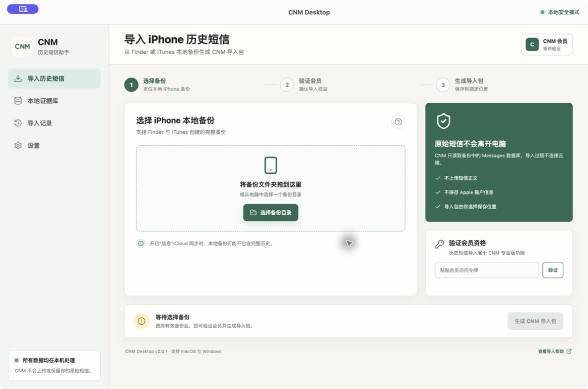Click the checkmark beside 不上传短信正文
588x389 pixels.
coord(438,178)
